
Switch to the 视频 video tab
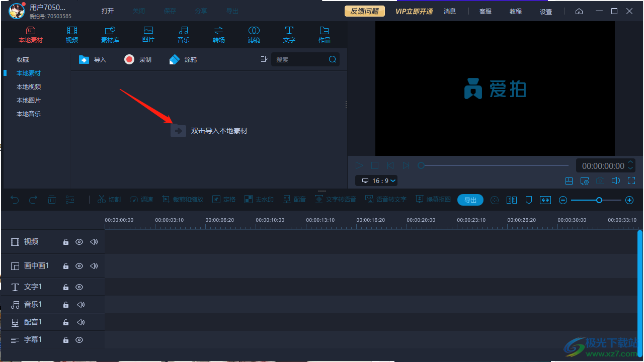(x=72, y=35)
